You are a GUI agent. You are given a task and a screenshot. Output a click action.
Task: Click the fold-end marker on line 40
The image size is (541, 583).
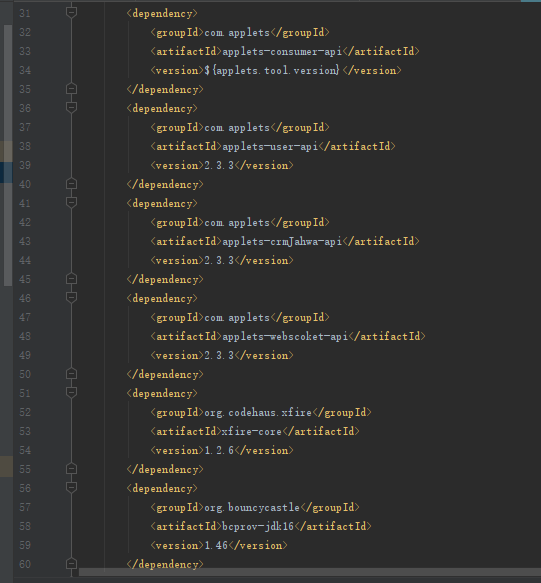click(71, 184)
